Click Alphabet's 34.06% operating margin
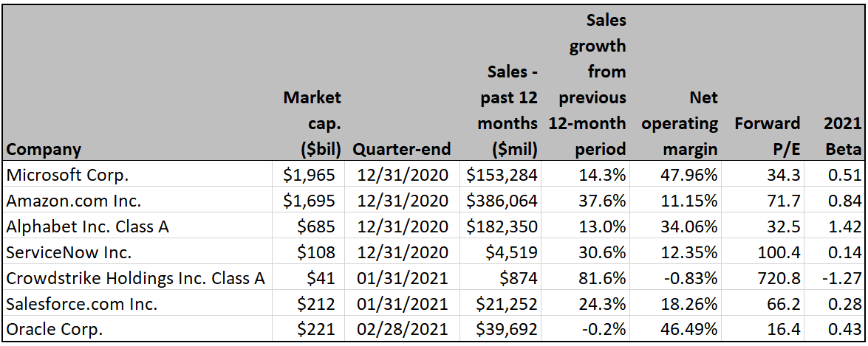The width and height of the screenshot is (868, 346). 690,226
